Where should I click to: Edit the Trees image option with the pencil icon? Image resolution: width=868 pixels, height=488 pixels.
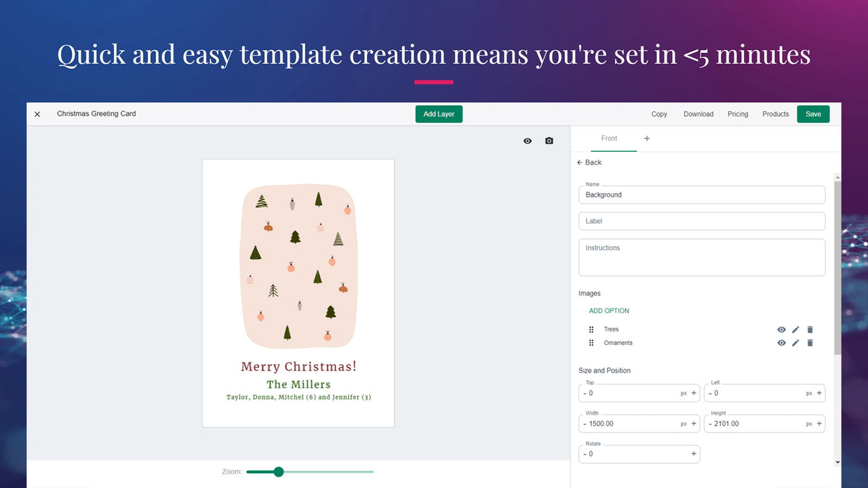point(795,329)
